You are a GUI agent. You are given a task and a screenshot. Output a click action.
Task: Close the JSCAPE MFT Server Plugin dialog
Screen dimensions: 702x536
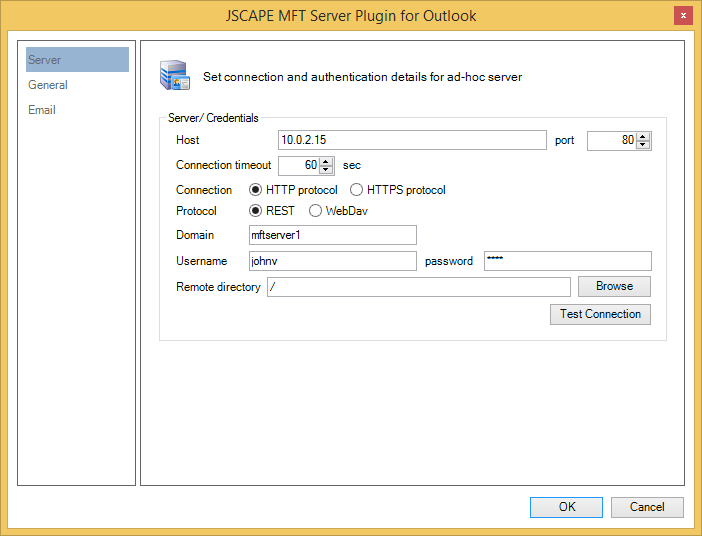(683, 16)
